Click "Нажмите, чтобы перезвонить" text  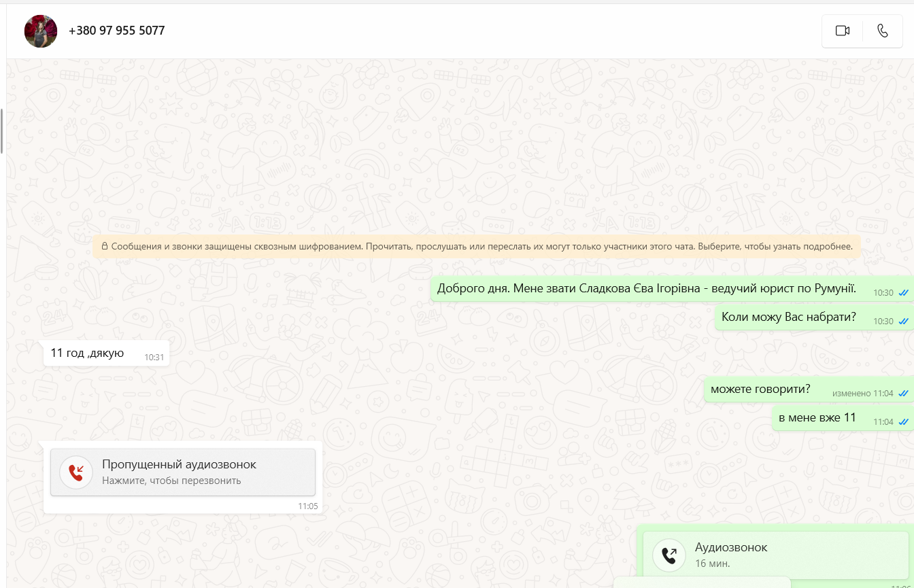(171, 481)
